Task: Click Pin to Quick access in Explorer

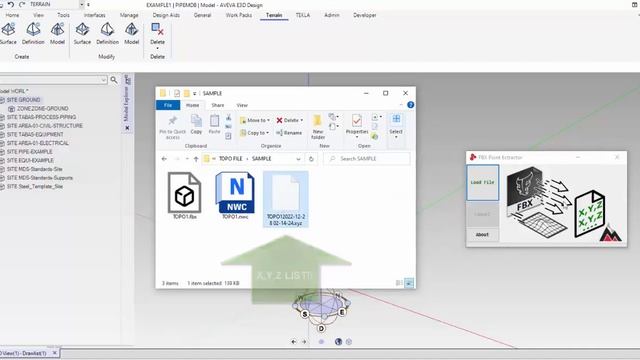Action: (172, 127)
